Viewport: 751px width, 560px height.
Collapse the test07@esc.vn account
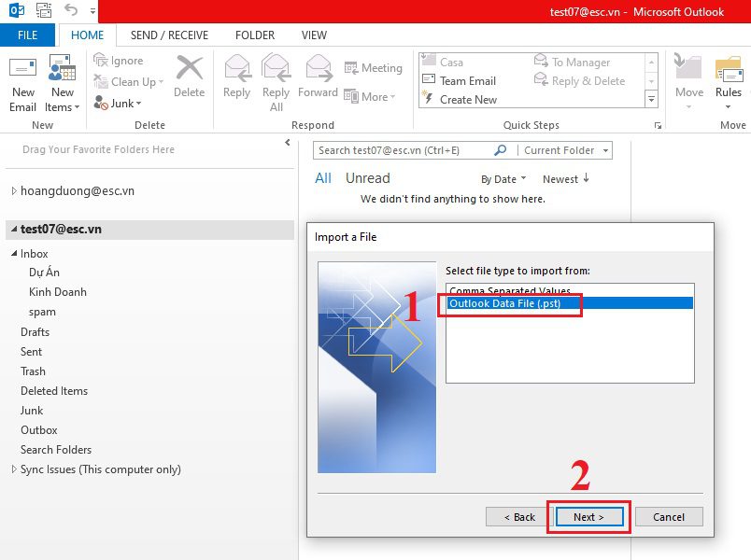pos(14,229)
